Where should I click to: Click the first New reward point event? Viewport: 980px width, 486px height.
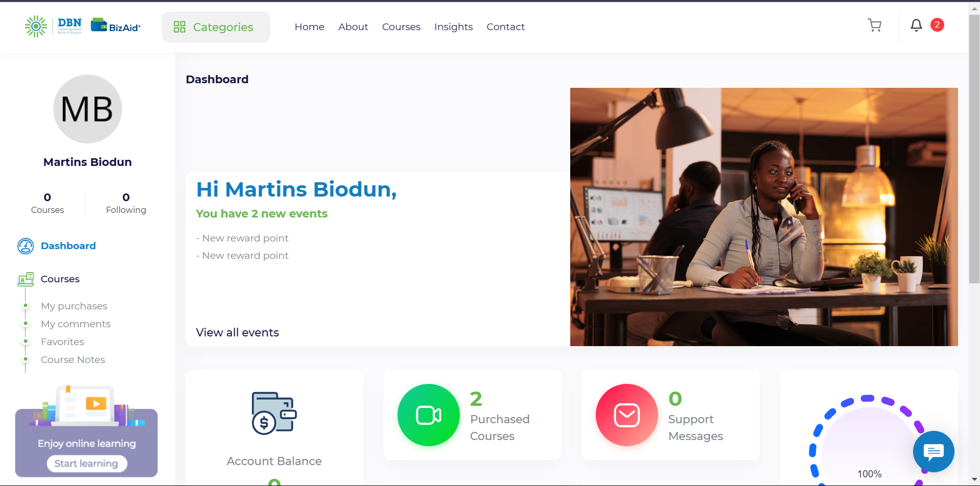pyautogui.click(x=242, y=238)
